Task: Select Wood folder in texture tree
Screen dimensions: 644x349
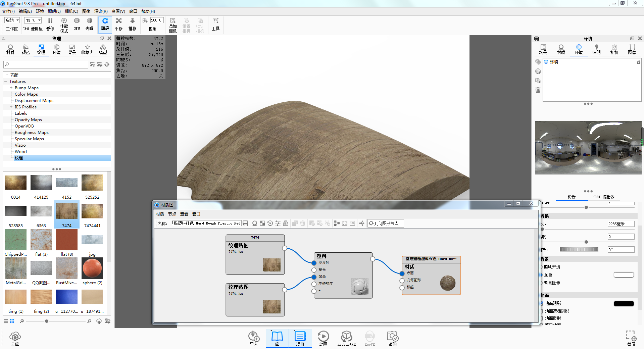Action: (x=21, y=151)
